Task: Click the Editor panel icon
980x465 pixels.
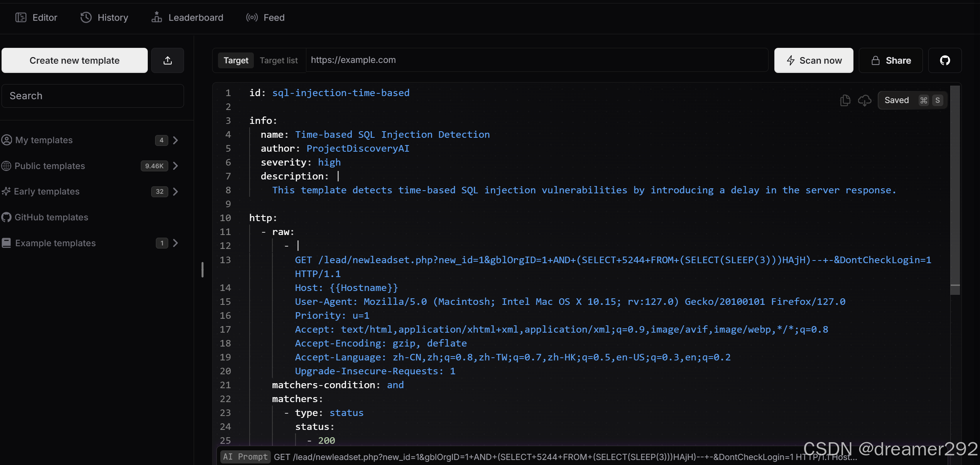Action: pyautogui.click(x=21, y=17)
